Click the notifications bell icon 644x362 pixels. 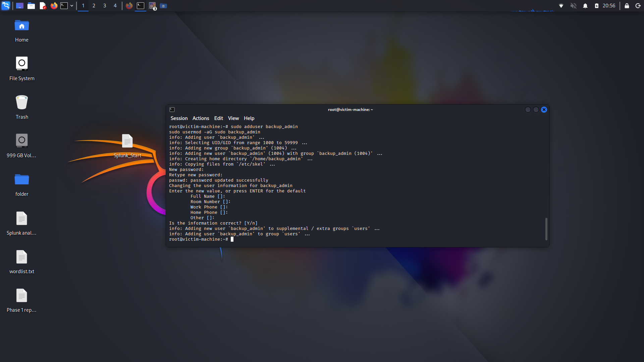(x=585, y=6)
